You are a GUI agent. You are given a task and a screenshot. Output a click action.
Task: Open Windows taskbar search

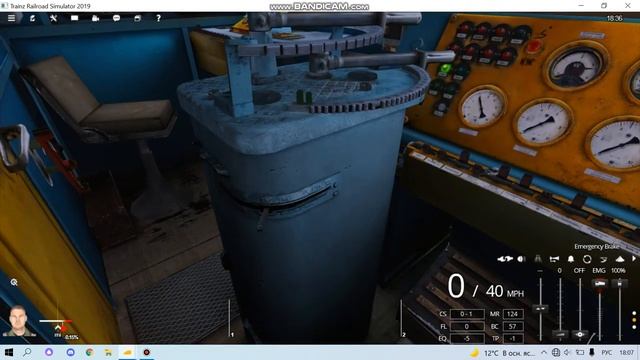[27, 352]
